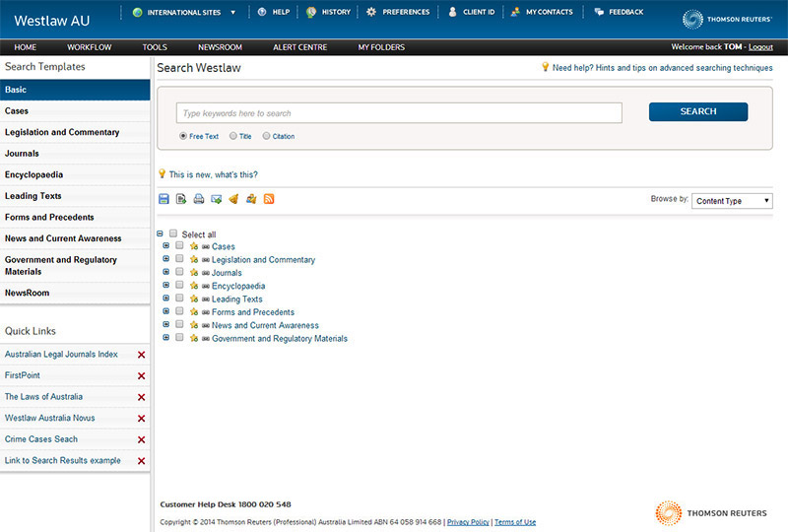
Task: Click the star icon beside Forms and Precedents
Action: click(x=194, y=311)
